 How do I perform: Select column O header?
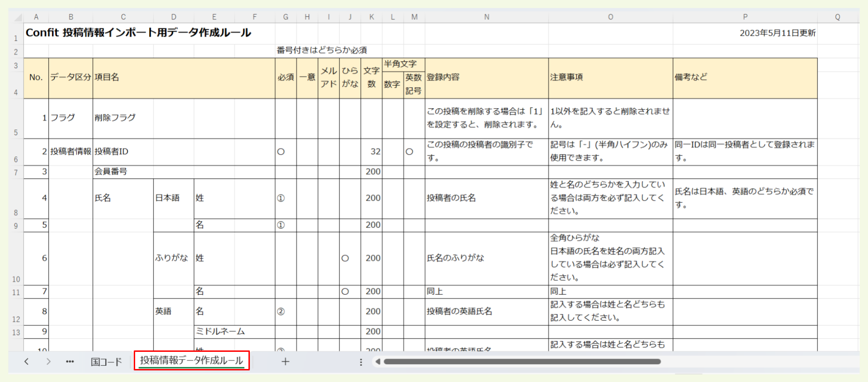tap(611, 17)
